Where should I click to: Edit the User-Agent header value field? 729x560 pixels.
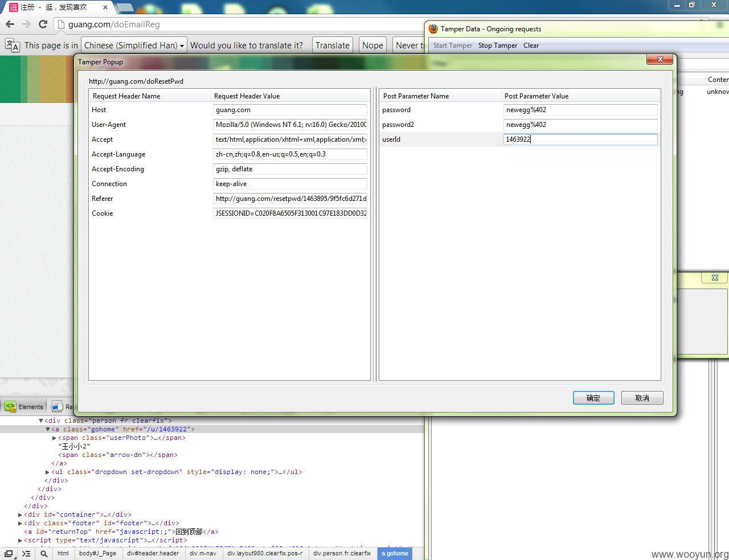(x=290, y=125)
